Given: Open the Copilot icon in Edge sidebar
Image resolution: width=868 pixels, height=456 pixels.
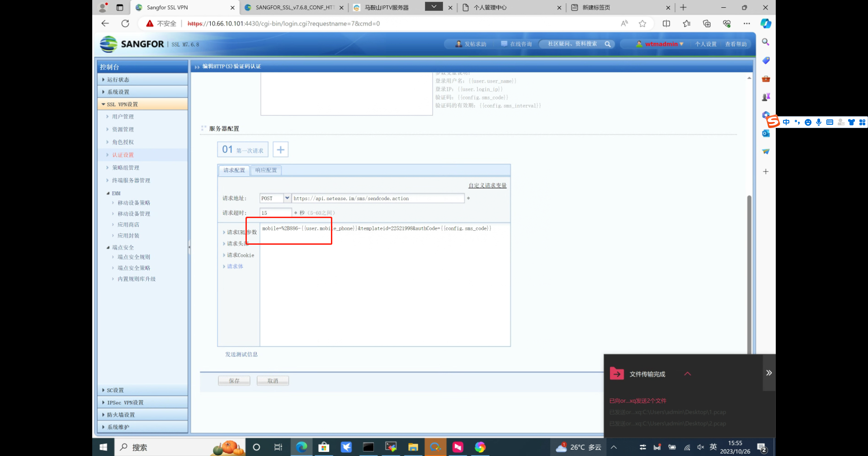Looking at the screenshot, I should click(x=765, y=24).
